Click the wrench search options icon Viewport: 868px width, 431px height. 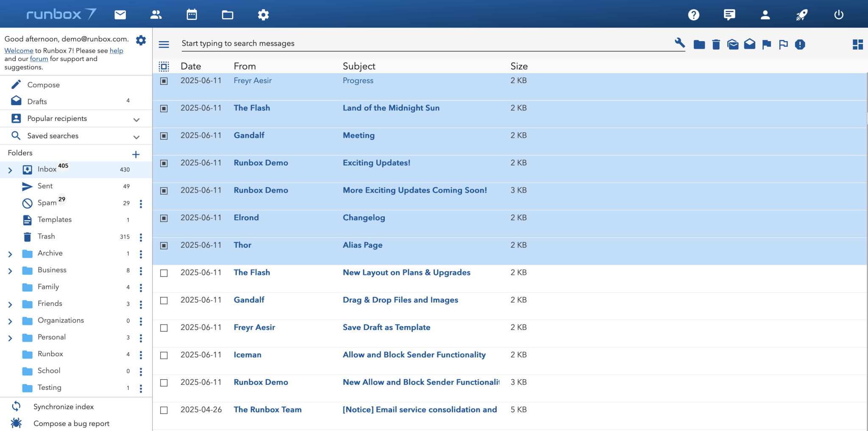pos(679,43)
